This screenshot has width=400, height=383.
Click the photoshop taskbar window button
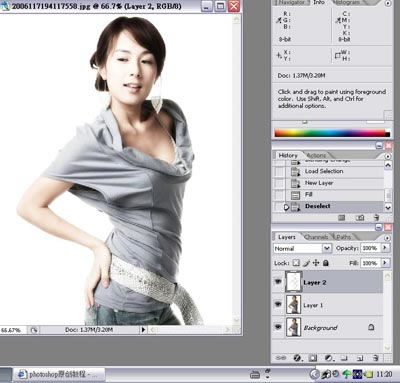[59, 374]
